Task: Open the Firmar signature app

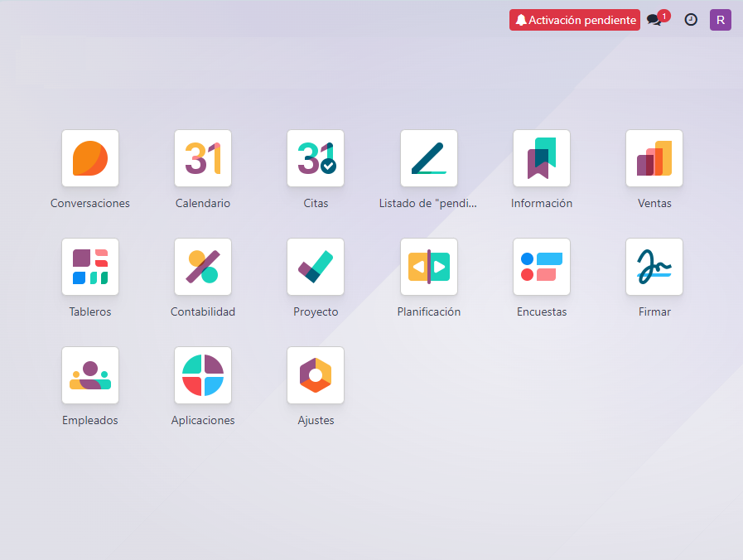Action: coord(654,267)
